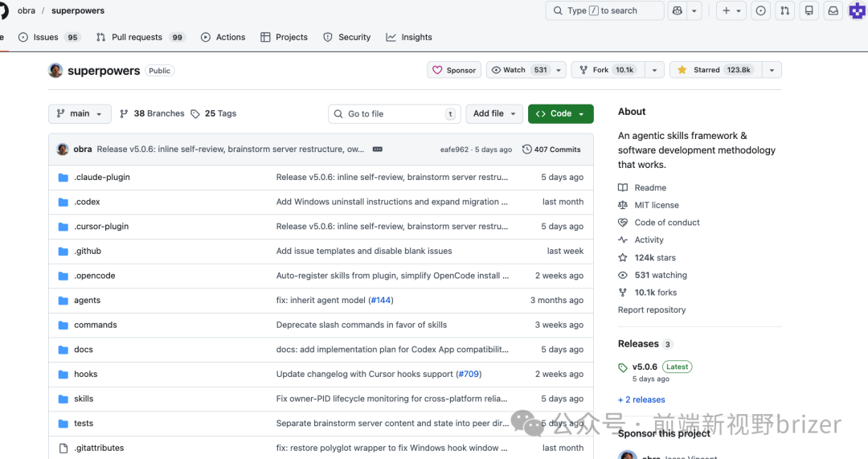Open the MIT license link

click(649, 205)
